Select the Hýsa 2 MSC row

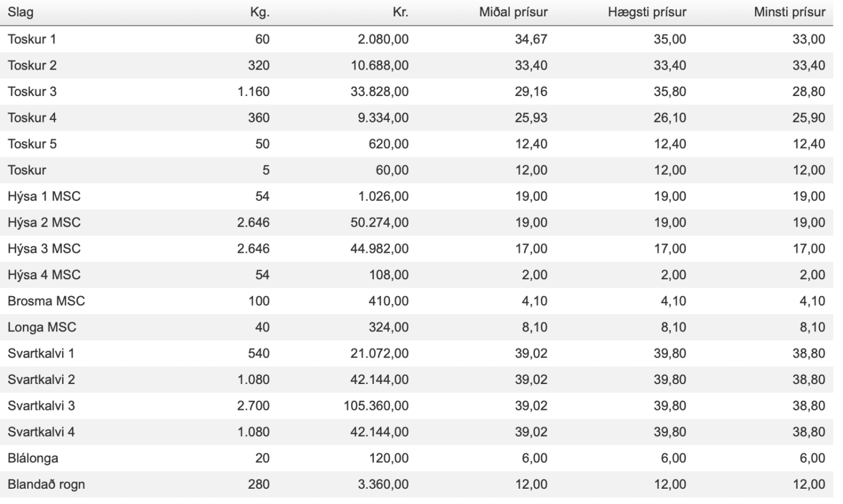point(416,222)
